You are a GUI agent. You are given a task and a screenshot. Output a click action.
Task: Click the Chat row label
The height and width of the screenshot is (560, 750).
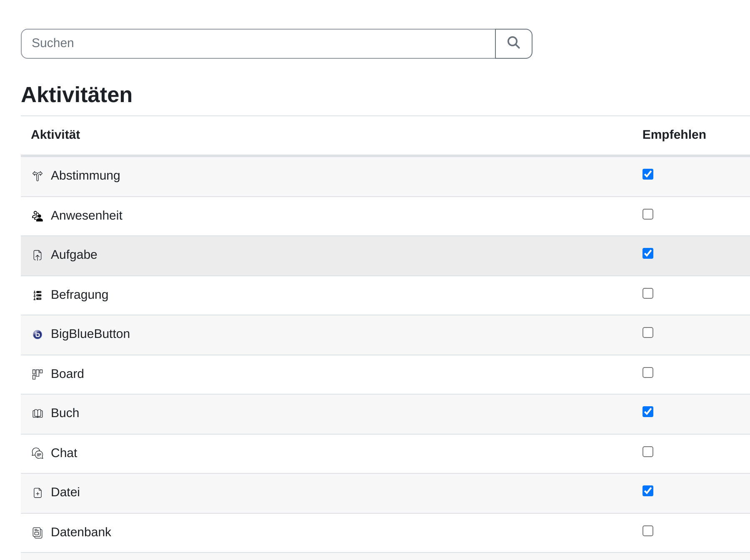(64, 453)
